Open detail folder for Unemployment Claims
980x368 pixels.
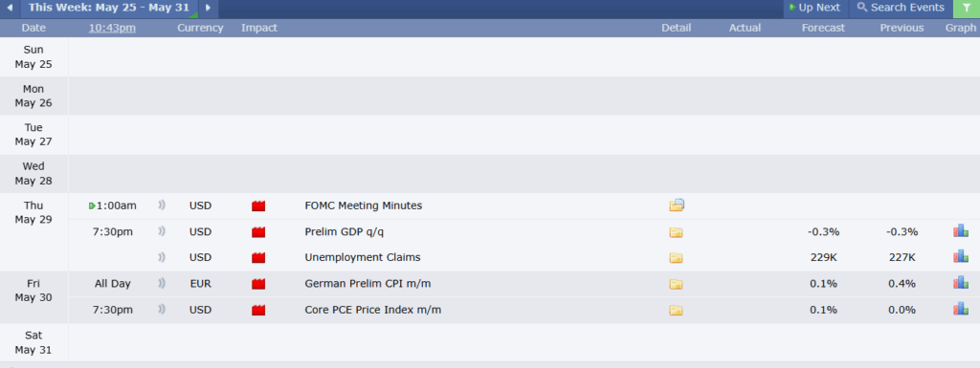tap(676, 258)
